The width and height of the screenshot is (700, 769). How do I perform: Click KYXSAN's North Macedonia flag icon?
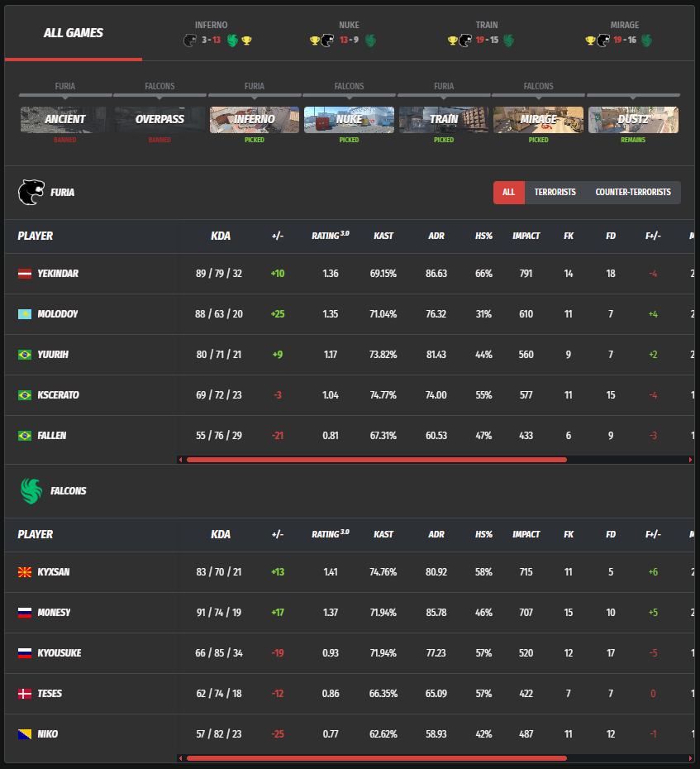[x=25, y=572]
